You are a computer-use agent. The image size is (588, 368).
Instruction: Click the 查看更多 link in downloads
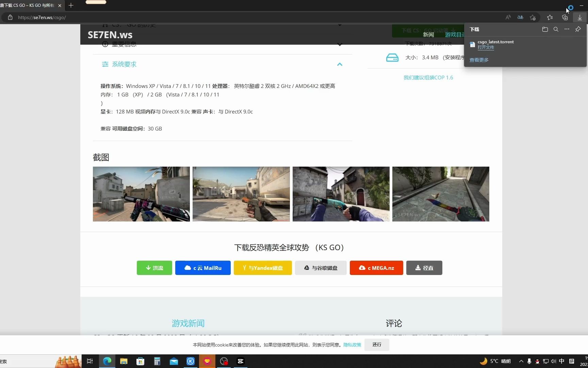coord(479,60)
